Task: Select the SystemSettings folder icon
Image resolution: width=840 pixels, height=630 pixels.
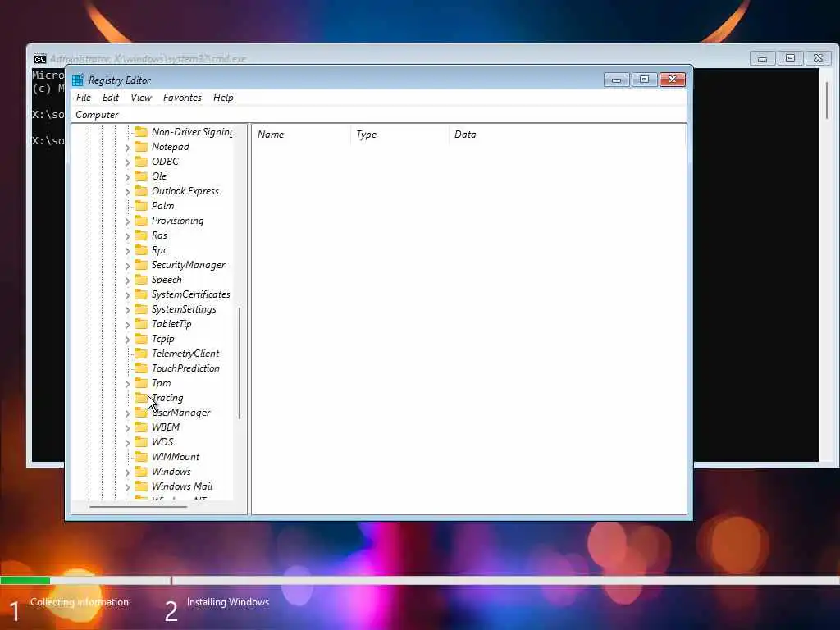Action: (x=141, y=308)
